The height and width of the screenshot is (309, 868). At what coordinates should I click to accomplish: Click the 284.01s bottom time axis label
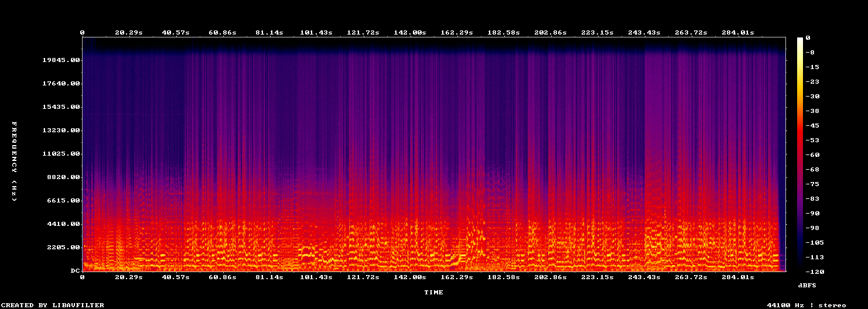(x=737, y=277)
